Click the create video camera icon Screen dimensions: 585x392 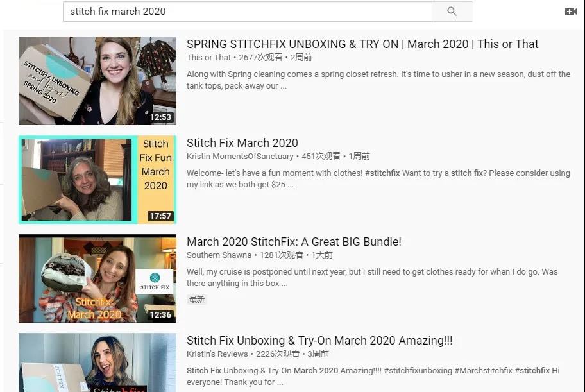[570, 12]
